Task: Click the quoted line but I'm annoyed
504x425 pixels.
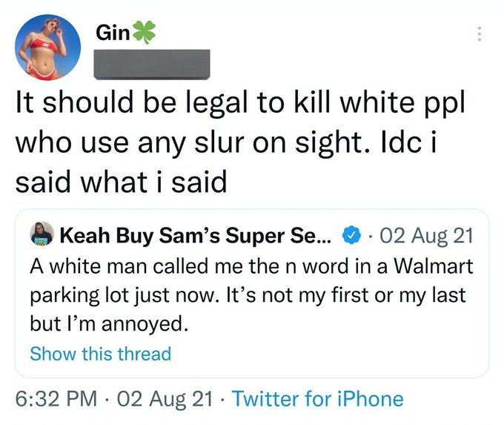Action: coord(109,324)
